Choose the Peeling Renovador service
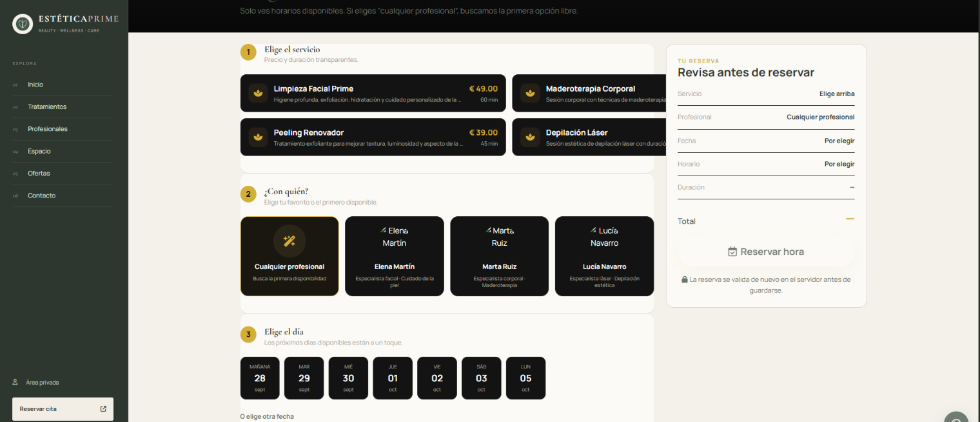The image size is (980, 422). [x=373, y=137]
